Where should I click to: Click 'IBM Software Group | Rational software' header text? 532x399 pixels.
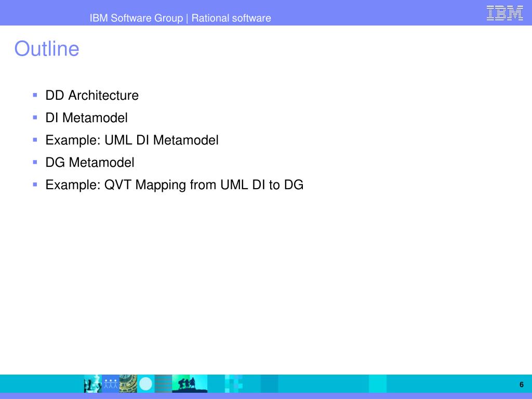point(180,18)
